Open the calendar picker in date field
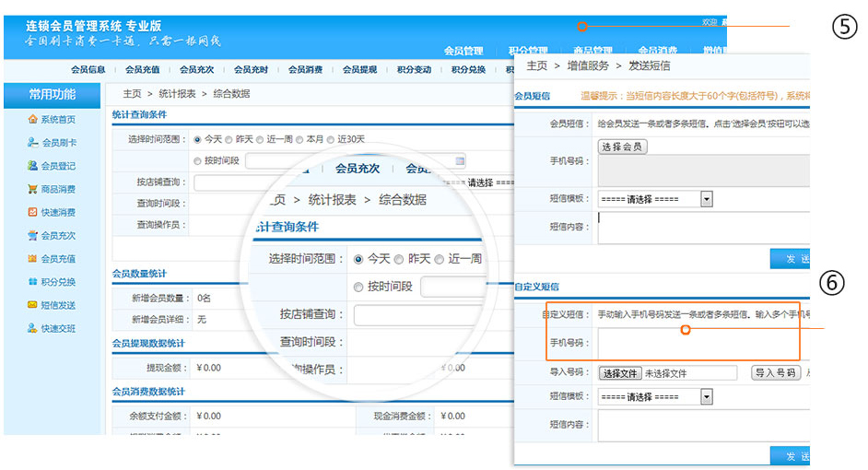The image size is (868, 470). (x=460, y=161)
